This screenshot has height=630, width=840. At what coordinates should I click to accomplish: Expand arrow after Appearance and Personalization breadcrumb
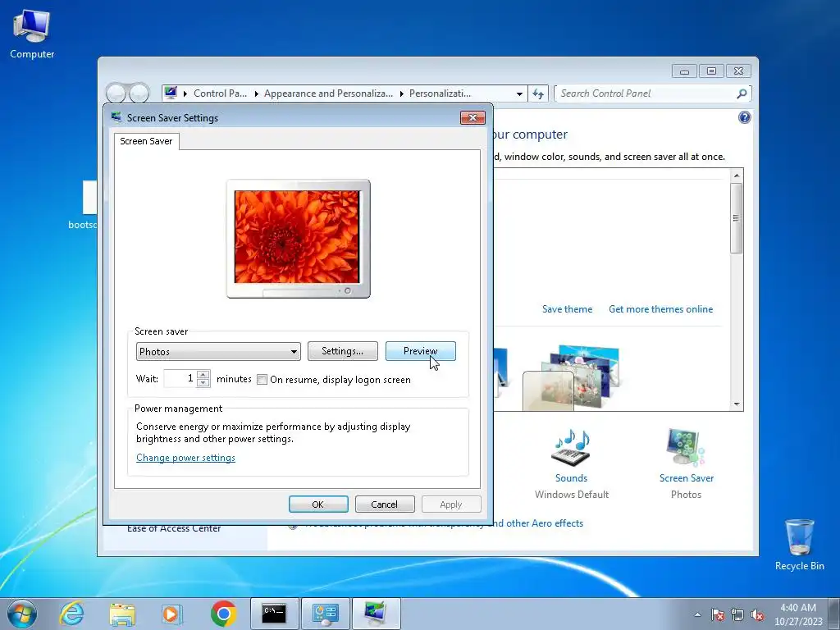click(x=402, y=94)
